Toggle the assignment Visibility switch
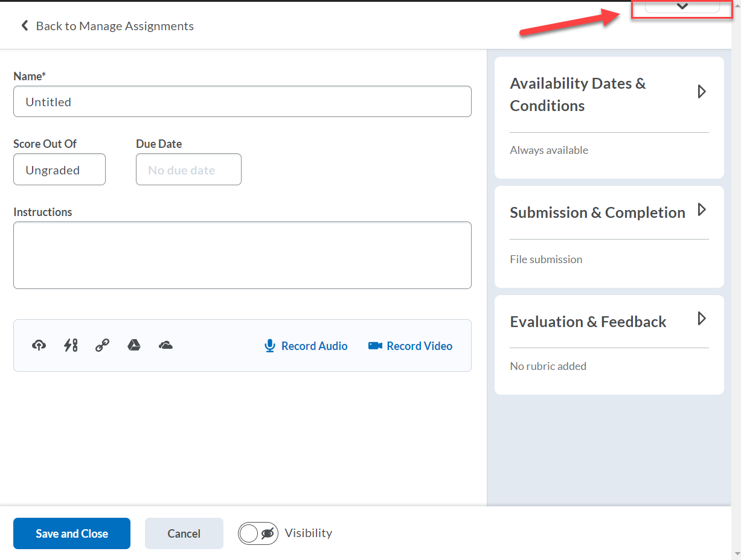Viewport: 741px width, 560px height. pyautogui.click(x=258, y=533)
